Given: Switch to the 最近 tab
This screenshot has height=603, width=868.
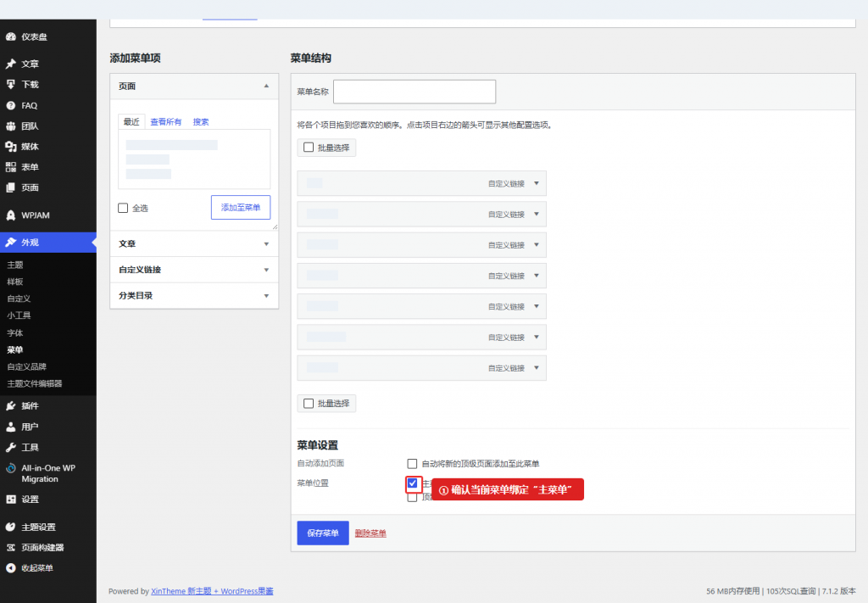Looking at the screenshot, I should tap(131, 122).
